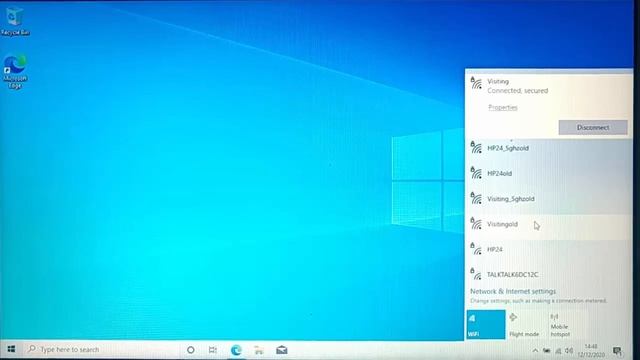The height and width of the screenshot is (360, 640).
Task: Launch Microsoft Edge from the taskbar
Action: point(236,350)
